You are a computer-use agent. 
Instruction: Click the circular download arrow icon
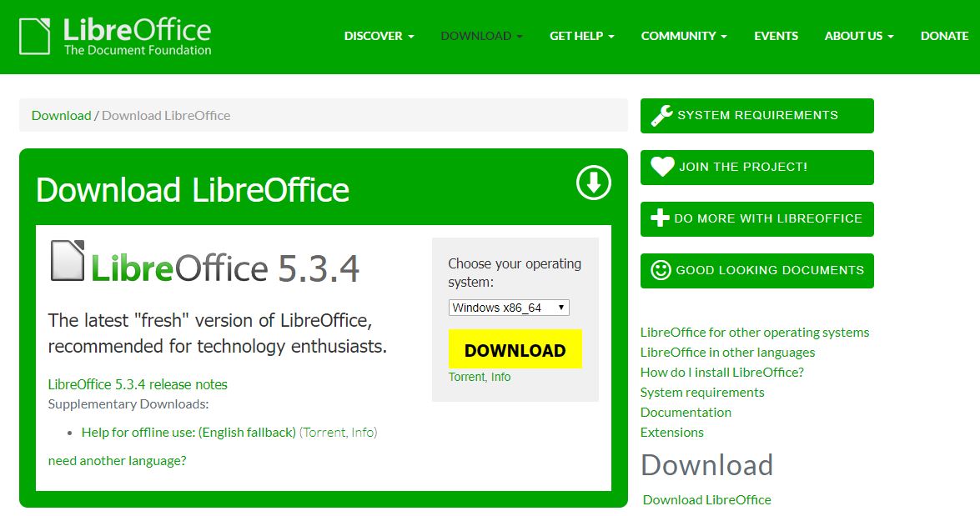click(593, 183)
